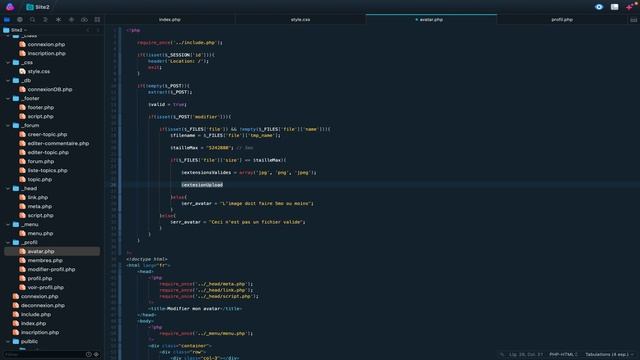This screenshot has height=360, width=640.
Task: Collapse the _db folder
Action: coord(8,80)
